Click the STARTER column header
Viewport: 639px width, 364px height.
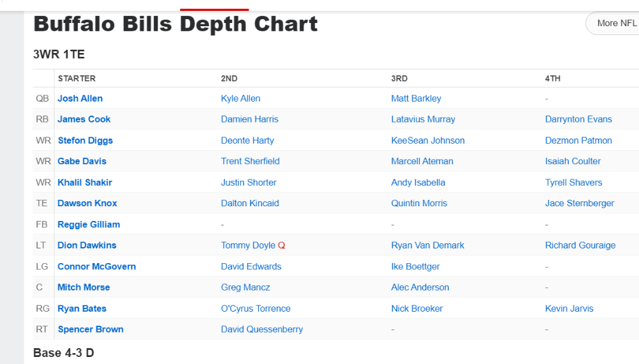coord(77,79)
